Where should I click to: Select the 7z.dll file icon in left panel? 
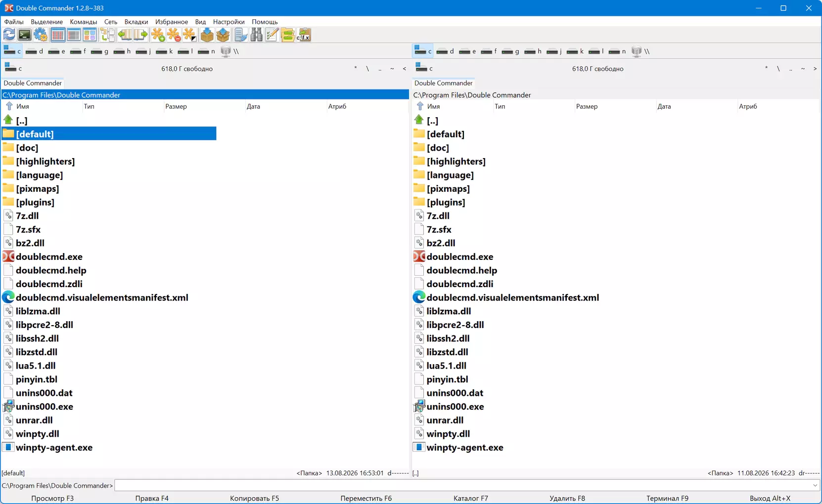click(x=8, y=215)
